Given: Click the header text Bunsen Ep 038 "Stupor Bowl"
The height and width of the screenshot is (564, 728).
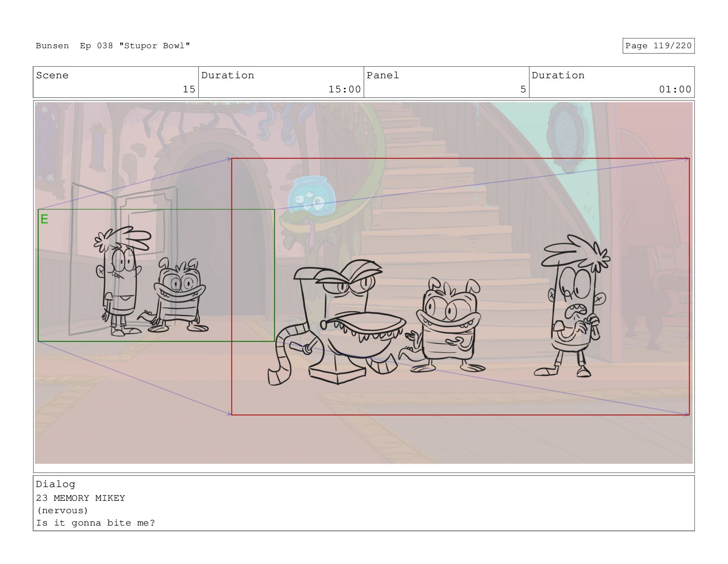Looking at the screenshot, I should (x=113, y=46).
